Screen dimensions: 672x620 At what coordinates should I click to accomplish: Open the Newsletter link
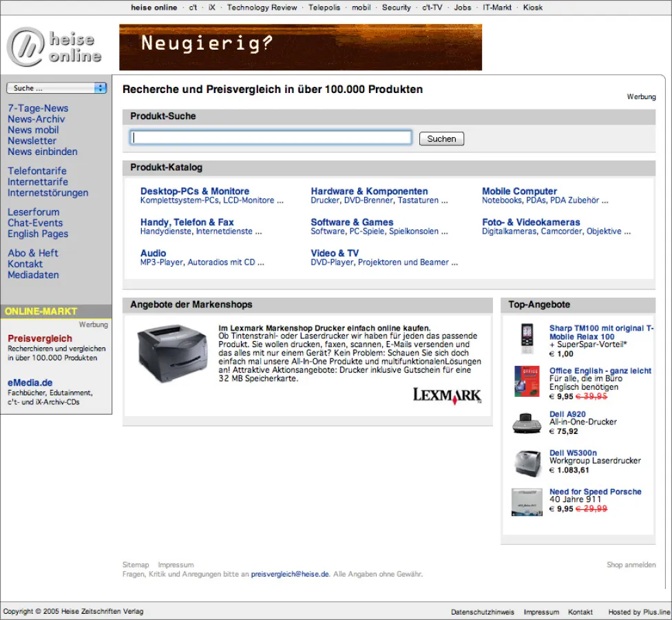pyautogui.click(x=32, y=141)
